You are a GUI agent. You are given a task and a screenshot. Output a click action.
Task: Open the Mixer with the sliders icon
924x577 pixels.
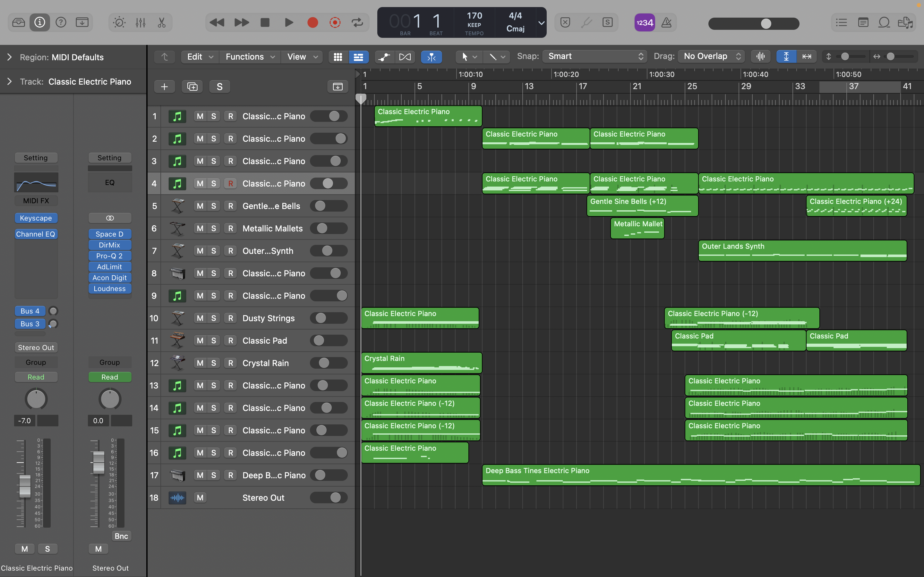click(x=141, y=23)
